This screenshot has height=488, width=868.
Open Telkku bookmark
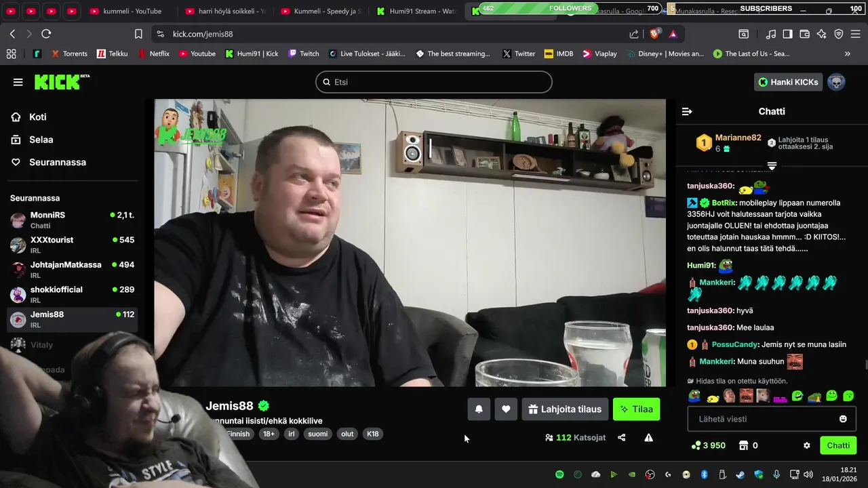point(112,54)
